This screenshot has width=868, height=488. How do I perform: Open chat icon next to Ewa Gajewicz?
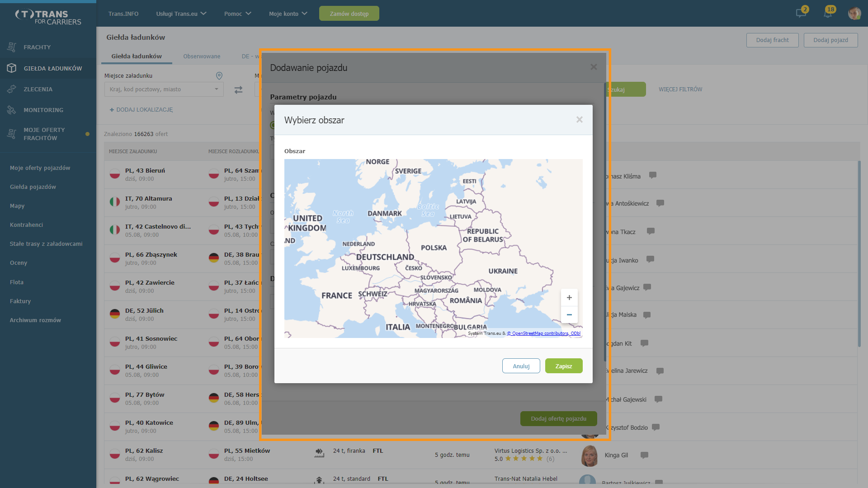[x=647, y=287]
